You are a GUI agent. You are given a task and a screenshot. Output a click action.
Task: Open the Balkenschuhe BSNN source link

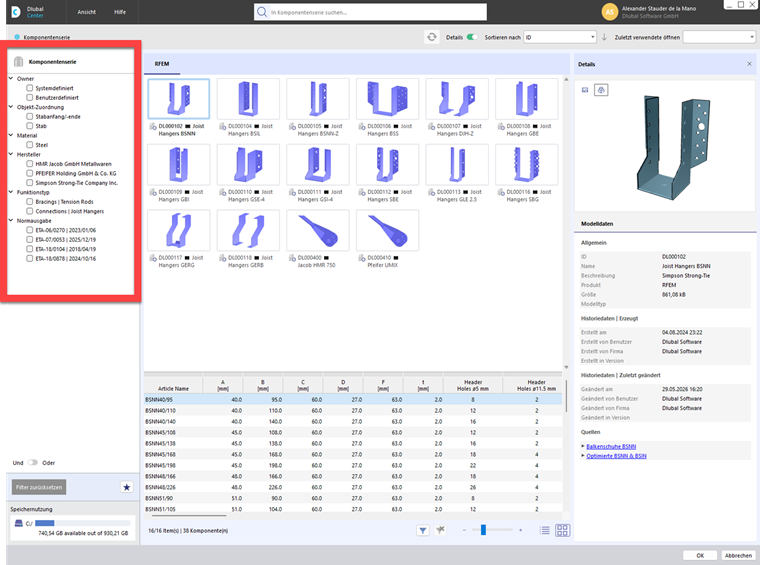(x=611, y=446)
